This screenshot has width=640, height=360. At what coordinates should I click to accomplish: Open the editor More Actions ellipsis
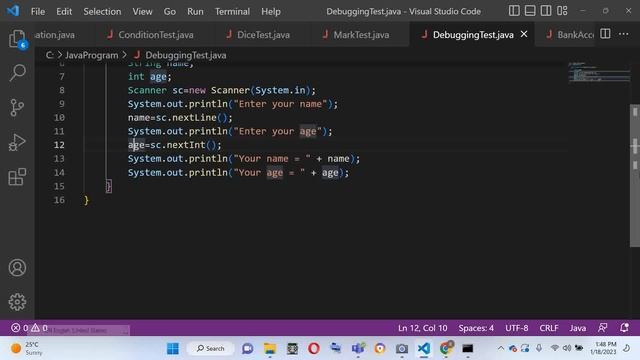pos(623,34)
